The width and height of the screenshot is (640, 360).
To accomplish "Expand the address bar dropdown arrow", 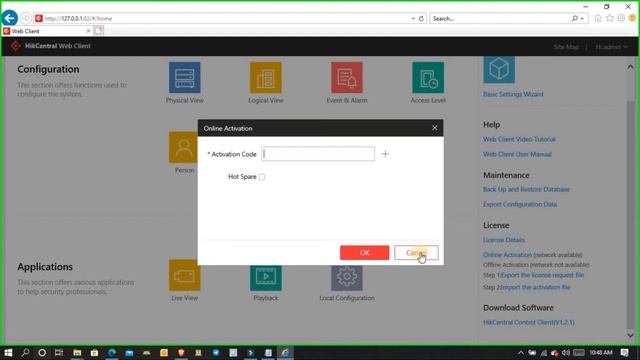I will click(413, 18).
